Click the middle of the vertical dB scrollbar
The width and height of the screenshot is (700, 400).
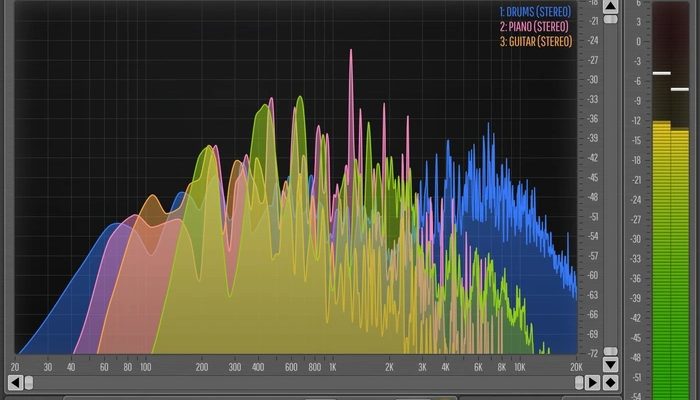click(x=610, y=185)
